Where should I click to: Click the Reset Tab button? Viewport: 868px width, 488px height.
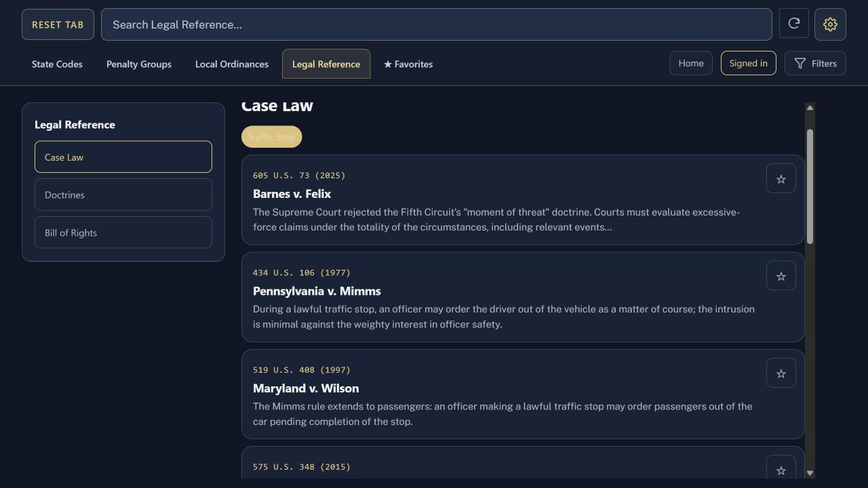coord(58,24)
